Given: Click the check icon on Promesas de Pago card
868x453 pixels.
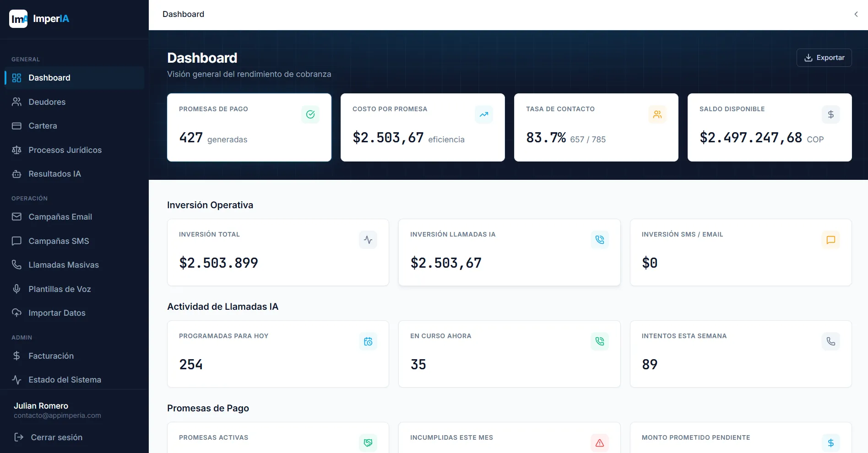Looking at the screenshot, I should pyautogui.click(x=310, y=114).
